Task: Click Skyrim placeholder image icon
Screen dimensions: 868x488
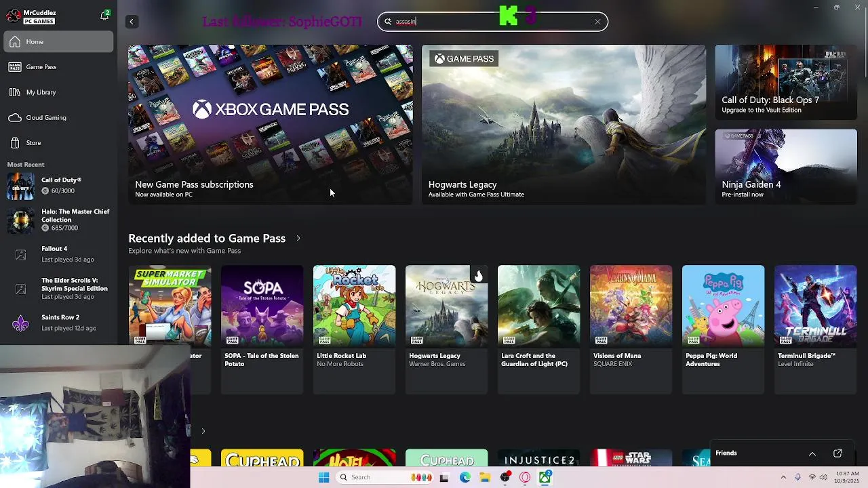Action: coord(20,289)
